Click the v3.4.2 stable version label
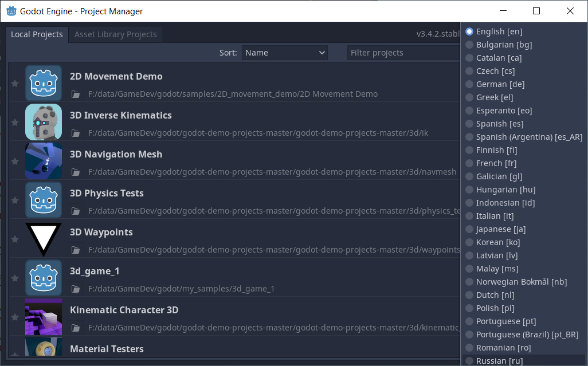Image resolution: width=588 pixels, height=366 pixels. (x=438, y=34)
